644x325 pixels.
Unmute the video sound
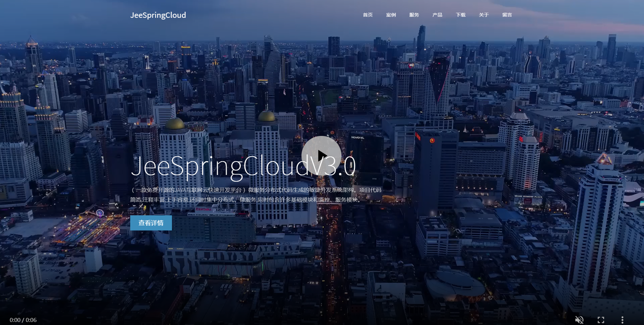click(579, 320)
